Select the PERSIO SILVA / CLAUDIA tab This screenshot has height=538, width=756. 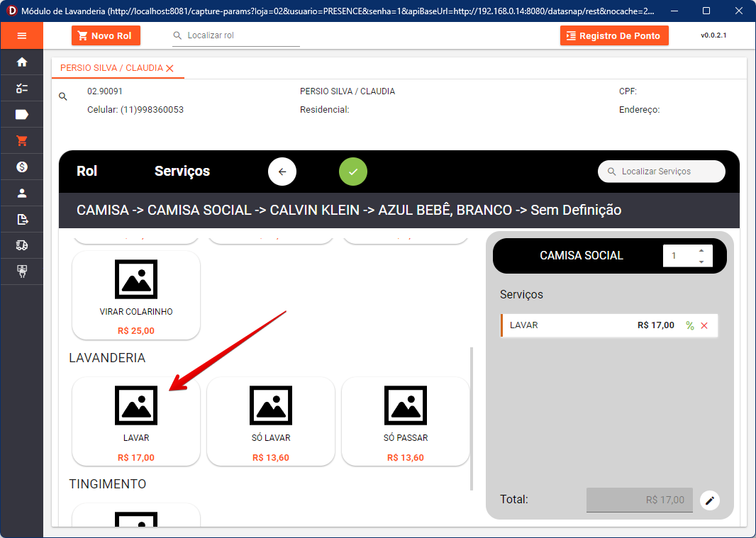(x=111, y=68)
